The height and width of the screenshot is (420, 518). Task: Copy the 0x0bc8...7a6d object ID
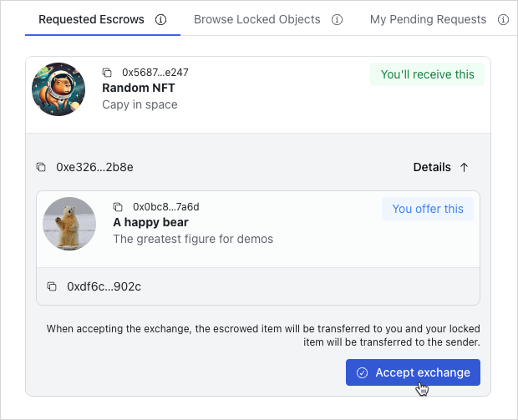click(x=118, y=207)
